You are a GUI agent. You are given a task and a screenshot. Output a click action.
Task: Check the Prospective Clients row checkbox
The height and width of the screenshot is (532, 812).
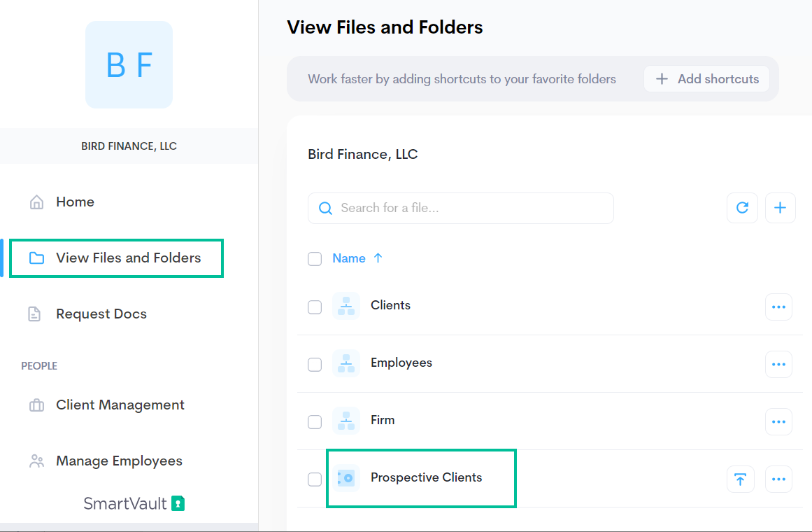[315, 479]
